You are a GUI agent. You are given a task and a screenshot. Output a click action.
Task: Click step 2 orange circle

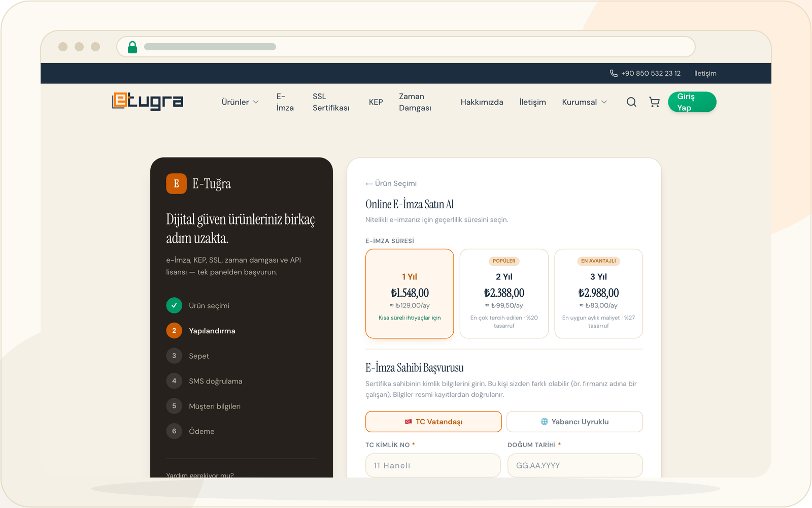click(x=174, y=331)
